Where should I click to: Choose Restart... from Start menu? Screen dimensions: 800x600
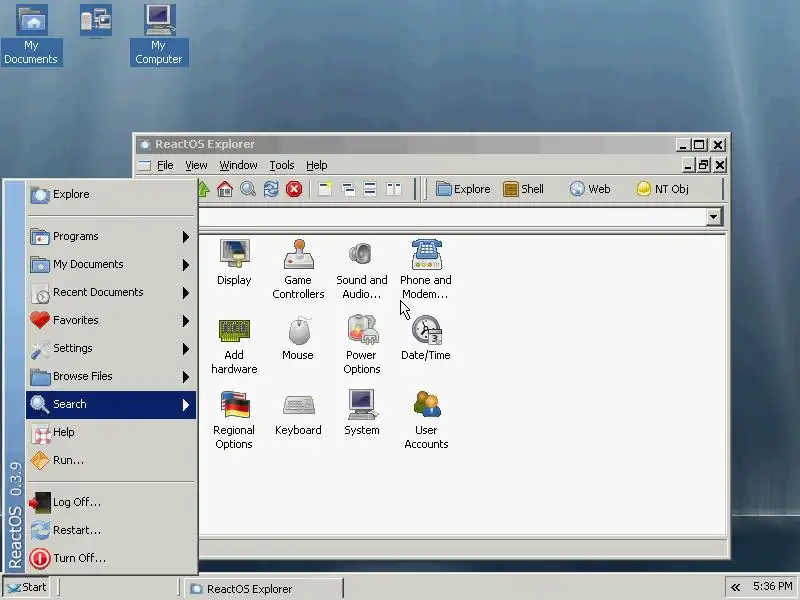pos(111,531)
